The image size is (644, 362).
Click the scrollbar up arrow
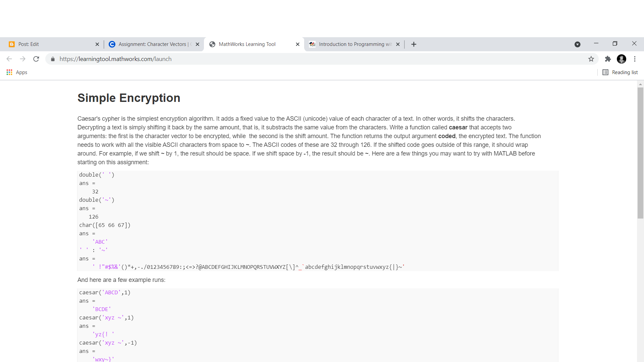(x=640, y=84)
